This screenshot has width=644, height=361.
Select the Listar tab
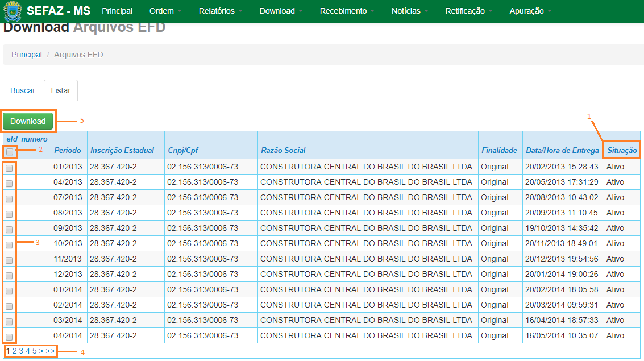click(x=61, y=90)
